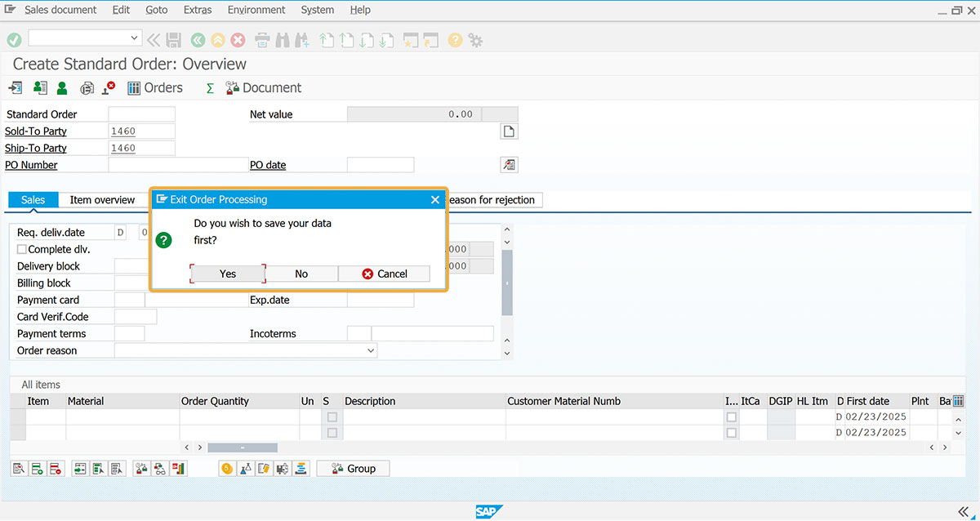Click the Ship-To Party label link

[x=36, y=149]
